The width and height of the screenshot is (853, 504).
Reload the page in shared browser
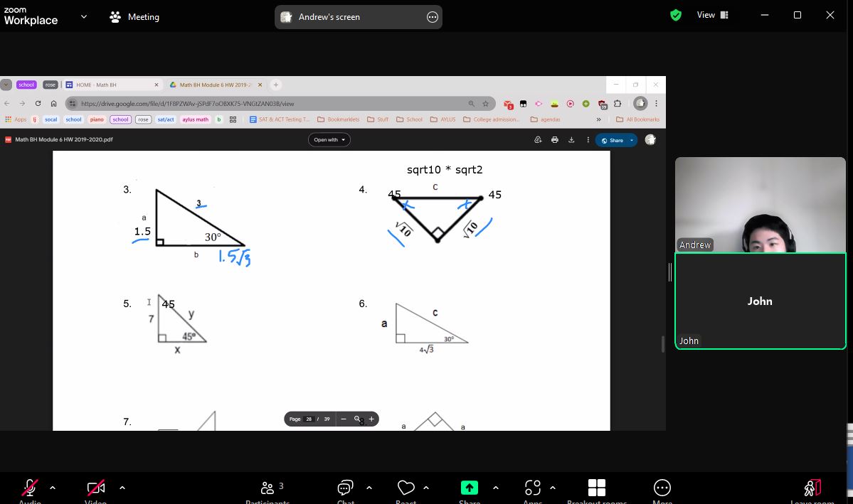pos(38,103)
